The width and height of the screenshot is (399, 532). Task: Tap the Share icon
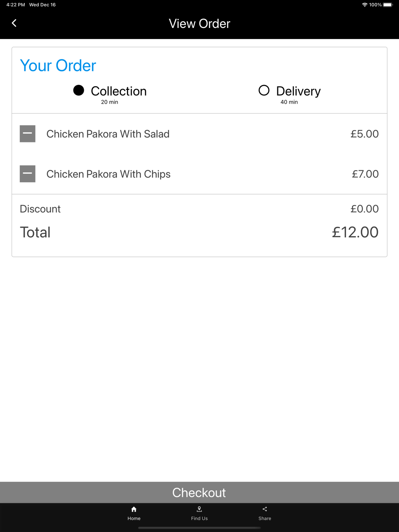tap(265, 509)
